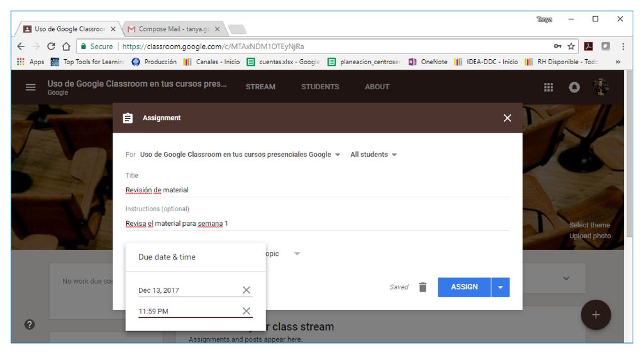Open a new browser tab
This screenshot has height=362, width=644.
(x=237, y=29)
